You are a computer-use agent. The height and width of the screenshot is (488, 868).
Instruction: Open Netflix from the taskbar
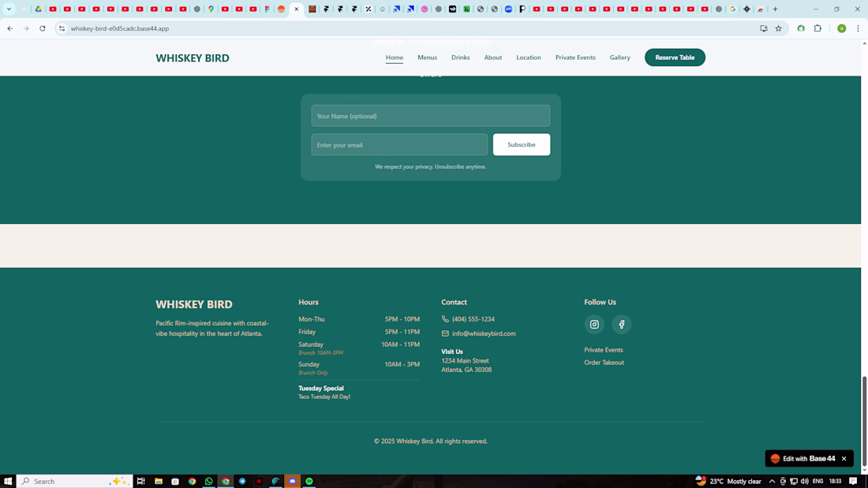pos(259,482)
